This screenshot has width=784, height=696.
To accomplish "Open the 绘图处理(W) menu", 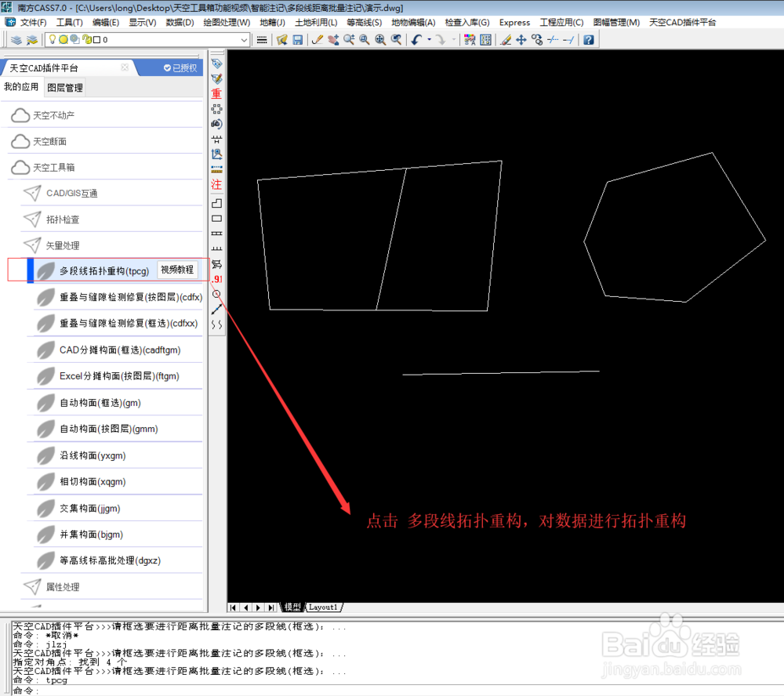I will (x=227, y=23).
